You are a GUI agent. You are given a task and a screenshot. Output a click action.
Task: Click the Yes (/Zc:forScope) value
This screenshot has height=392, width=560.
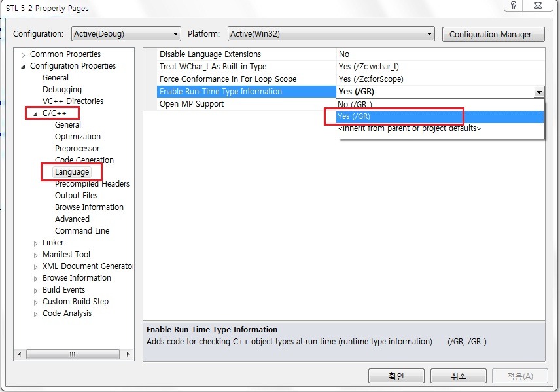[x=440, y=79]
